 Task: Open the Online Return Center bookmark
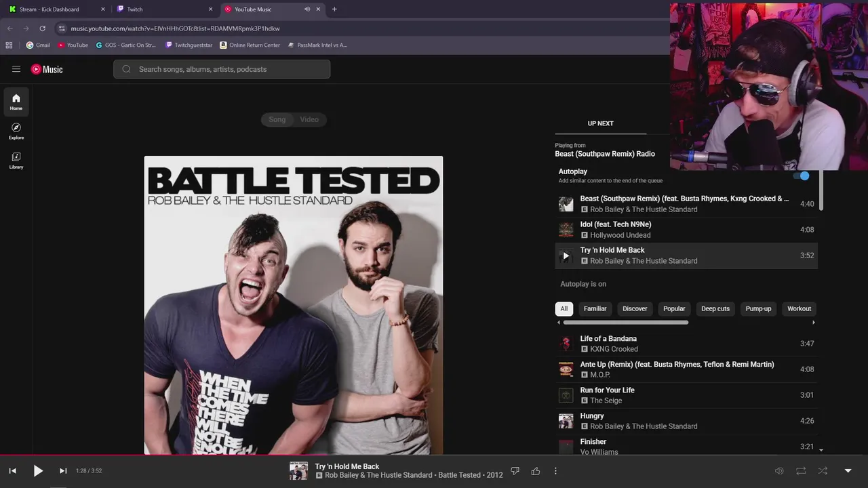[x=250, y=45]
